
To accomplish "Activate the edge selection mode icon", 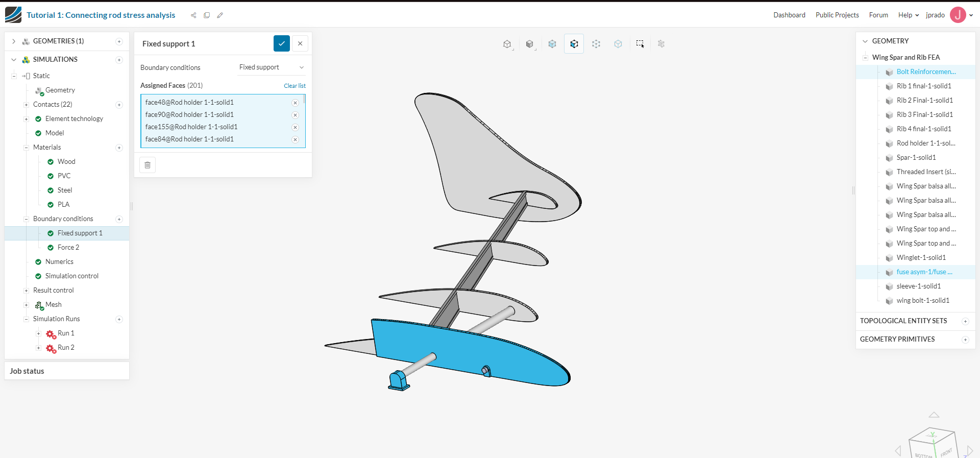I will pyautogui.click(x=618, y=44).
